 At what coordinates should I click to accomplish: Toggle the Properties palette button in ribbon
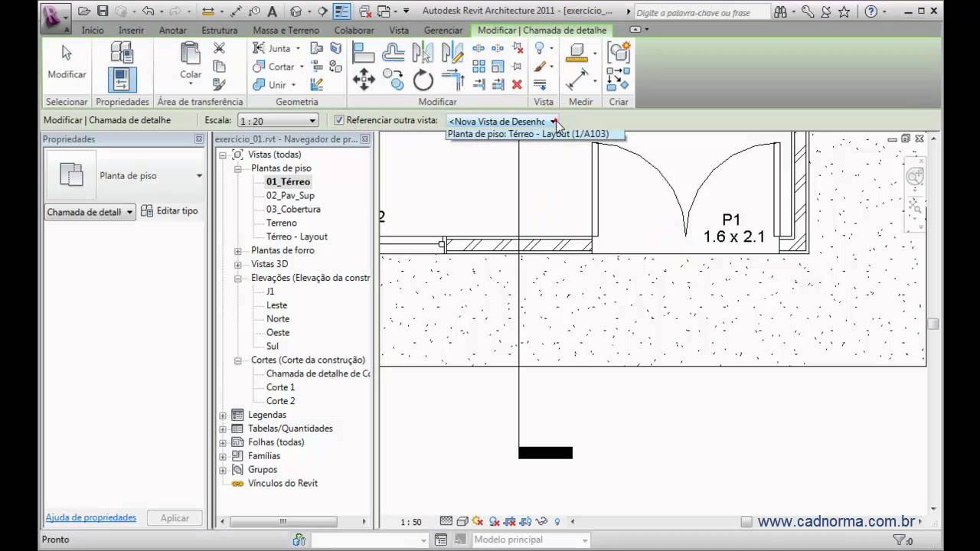[x=122, y=80]
